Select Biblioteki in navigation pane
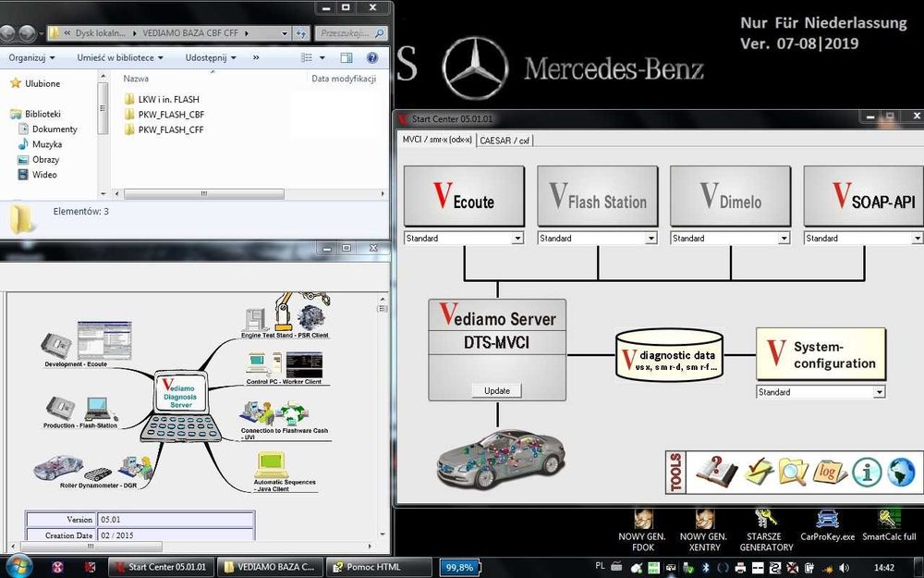The width and height of the screenshot is (924, 578). point(35,114)
